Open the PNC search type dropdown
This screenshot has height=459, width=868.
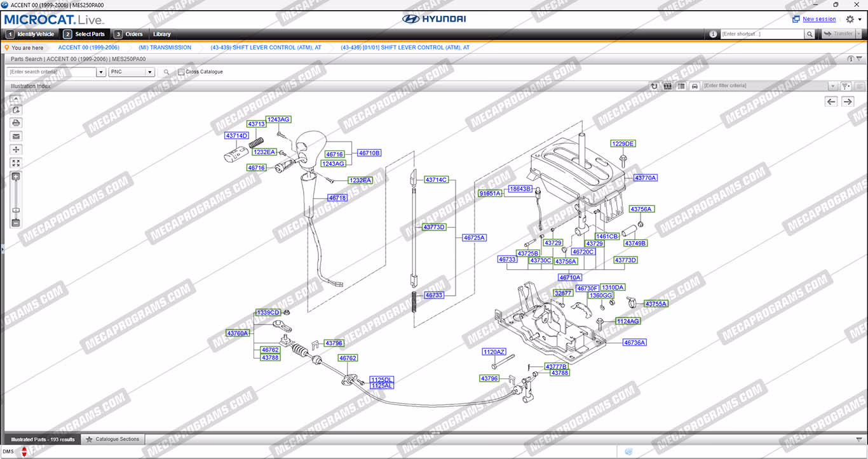coord(150,72)
